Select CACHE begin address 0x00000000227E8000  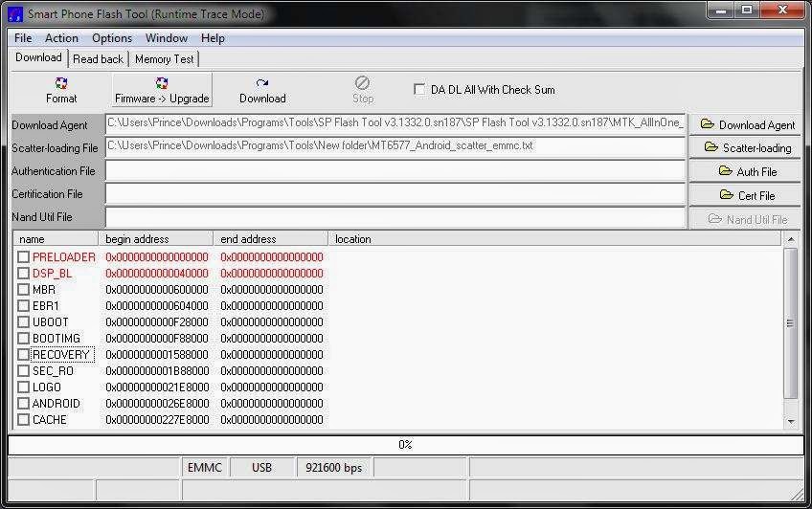157,420
